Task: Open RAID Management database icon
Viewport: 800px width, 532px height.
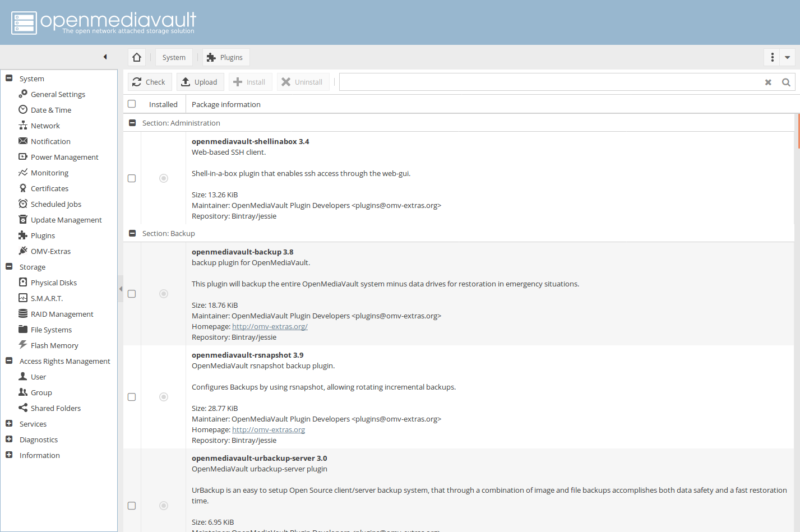Action: [x=23, y=313]
